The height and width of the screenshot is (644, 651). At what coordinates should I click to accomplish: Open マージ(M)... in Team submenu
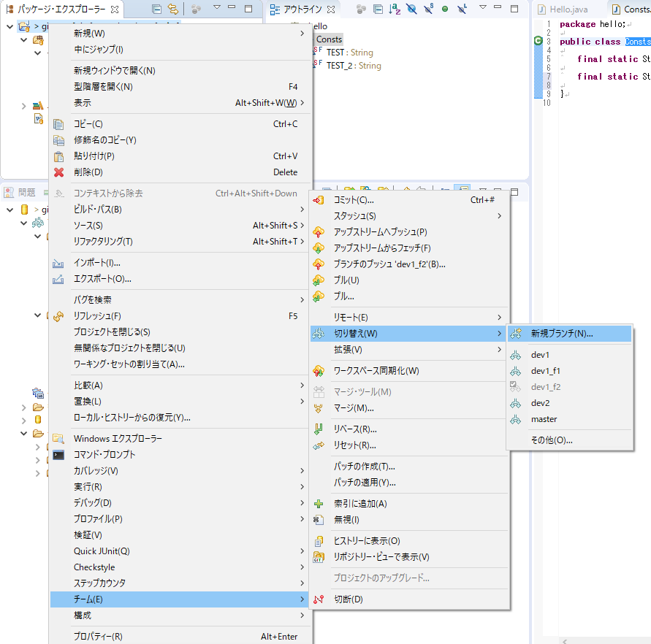(x=409, y=408)
